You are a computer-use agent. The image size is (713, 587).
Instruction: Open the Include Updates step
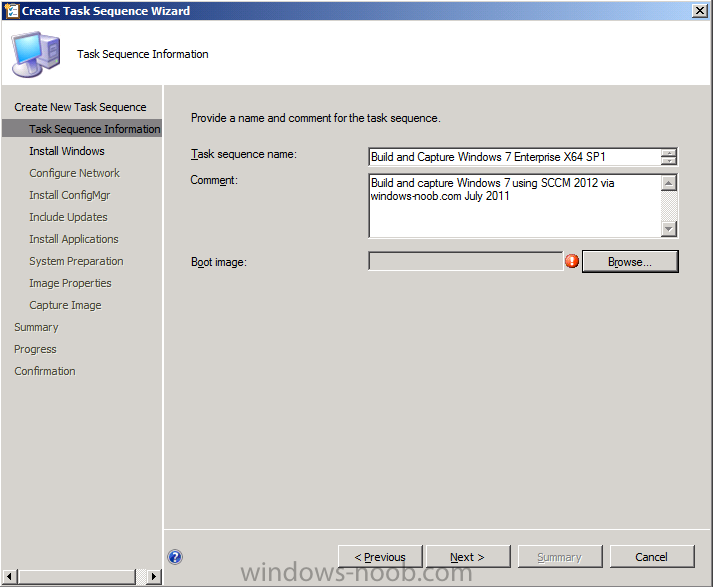(68, 217)
